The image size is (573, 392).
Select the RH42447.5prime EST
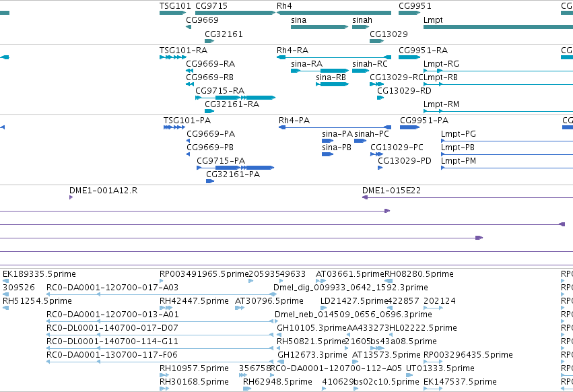[166, 308]
